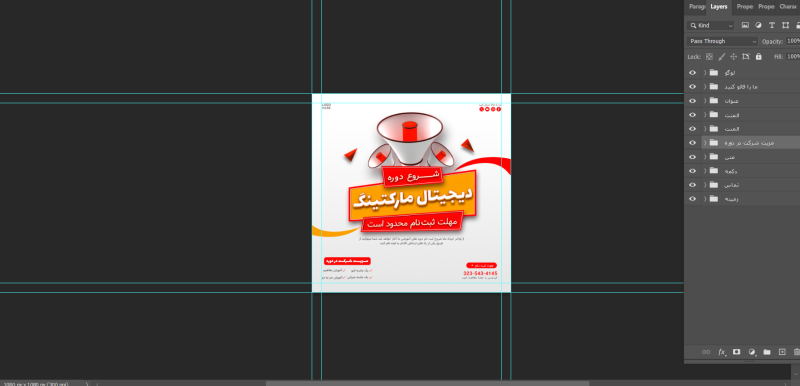
Task: Filter for adjustment layers icon
Action: pos(758,25)
